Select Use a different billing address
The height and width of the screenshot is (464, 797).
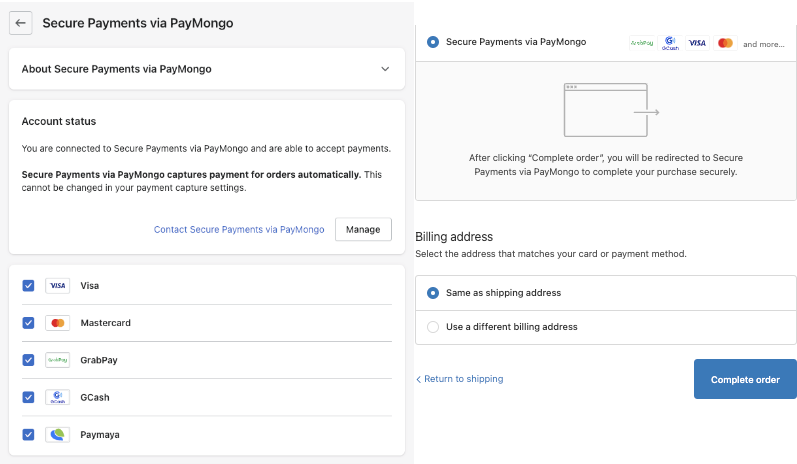coord(433,327)
